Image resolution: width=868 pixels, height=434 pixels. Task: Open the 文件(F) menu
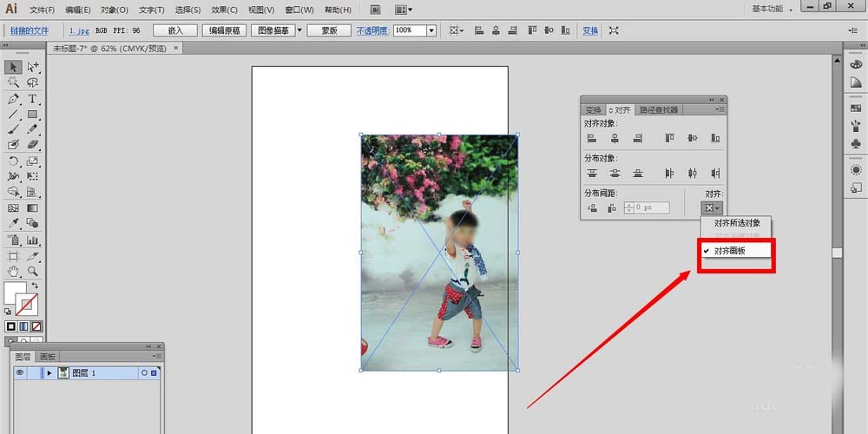coord(42,10)
